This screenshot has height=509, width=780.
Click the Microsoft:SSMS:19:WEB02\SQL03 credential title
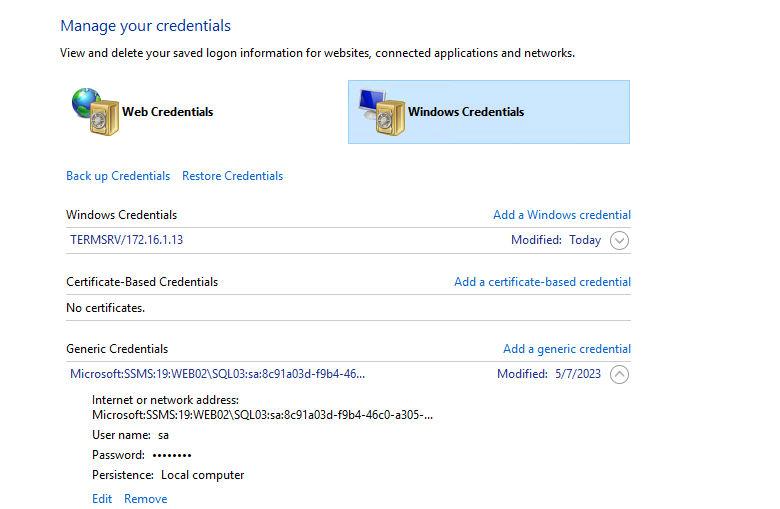click(x=217, y=374)
